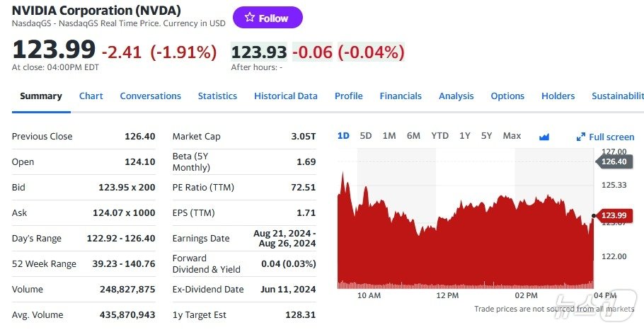This screenshot has height=330, width=644.
Task: Select the Financials tab
Action: click(x=401, y=96)
